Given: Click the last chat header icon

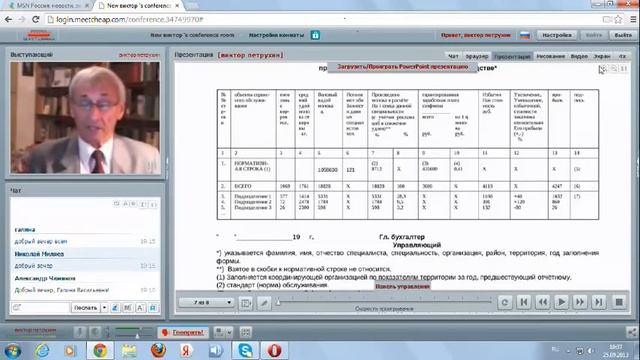Looking at the screenshot, I should 153,204.
